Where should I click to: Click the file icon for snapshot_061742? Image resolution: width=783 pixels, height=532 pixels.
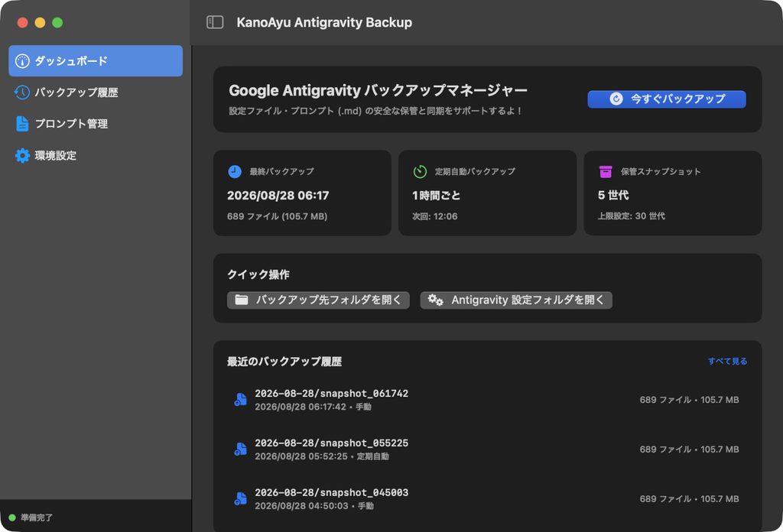241,400
